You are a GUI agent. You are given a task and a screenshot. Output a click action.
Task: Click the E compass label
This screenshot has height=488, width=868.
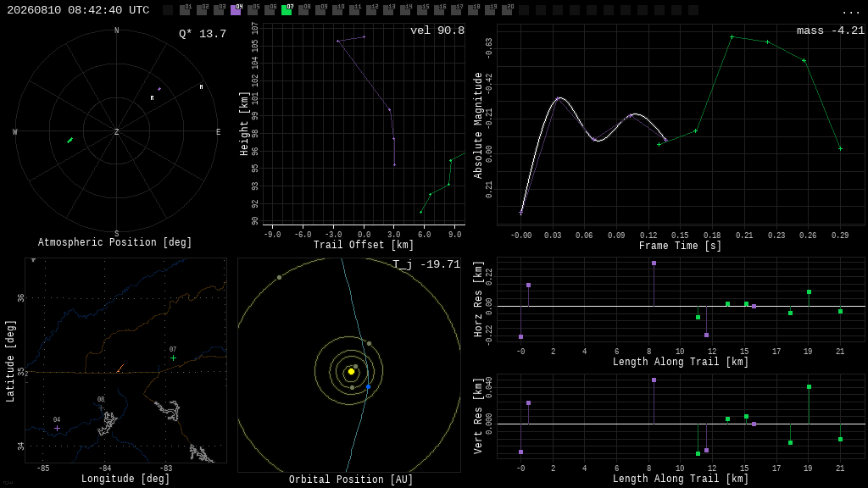coord(218,131)
